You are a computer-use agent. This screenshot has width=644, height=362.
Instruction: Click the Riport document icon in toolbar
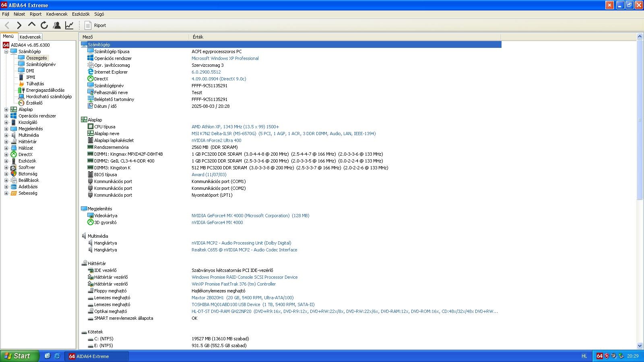[x=88, y=25]
